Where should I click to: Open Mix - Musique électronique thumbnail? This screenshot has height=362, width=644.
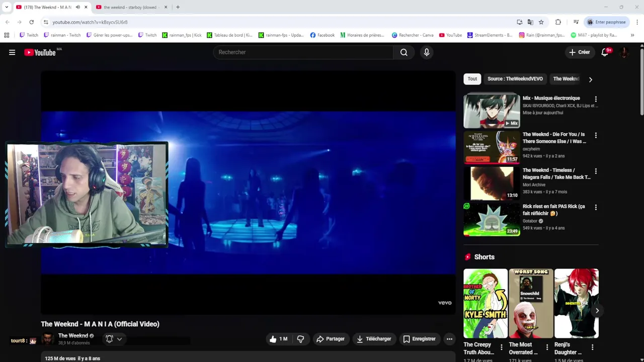pos(492,111)
